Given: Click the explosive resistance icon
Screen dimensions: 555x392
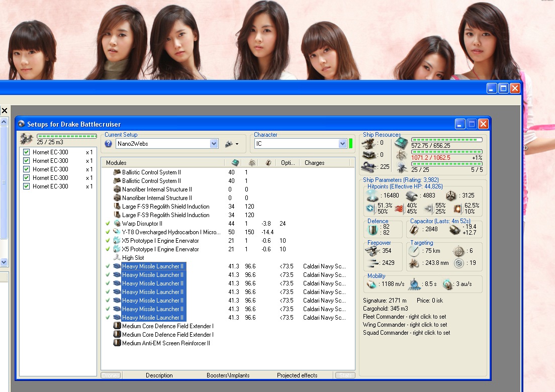Looking at the screenshot, I should tap(457, 209).
